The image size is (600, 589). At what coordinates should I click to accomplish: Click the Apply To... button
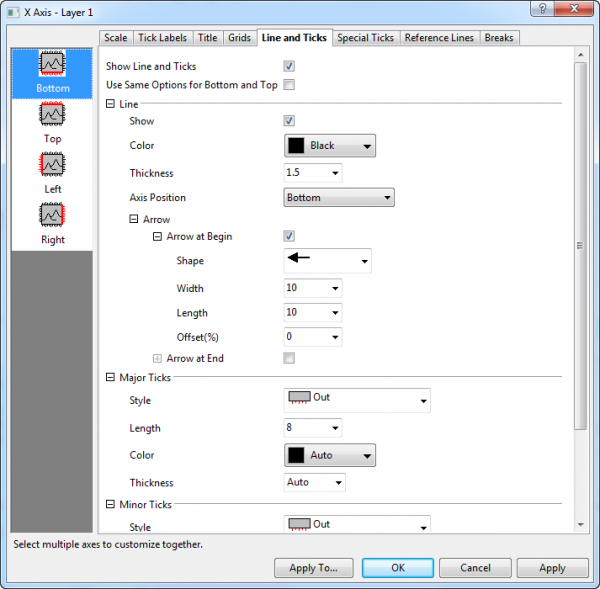click(313, 567)
